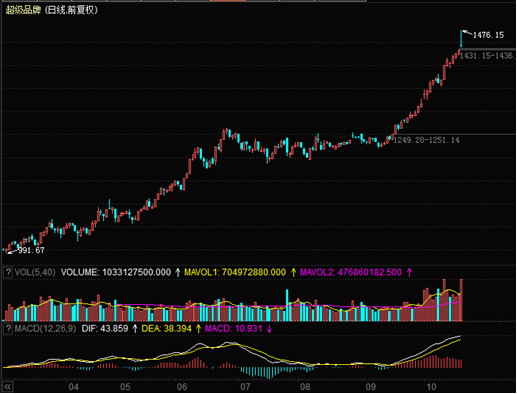517x394 pixels.
Task: Click the MACD(12,26,9) indicator label
Action: (x=45, y=329)
